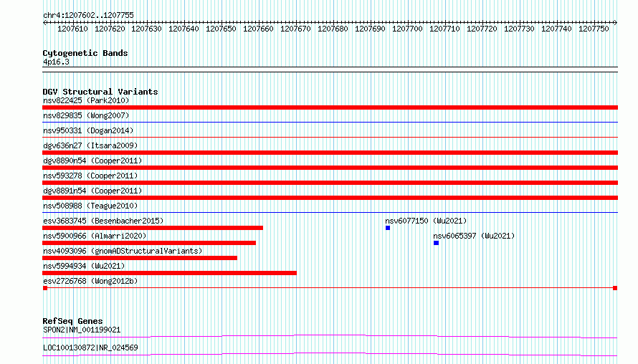Click left red endpoint of esv2726768

click(45, 288)
